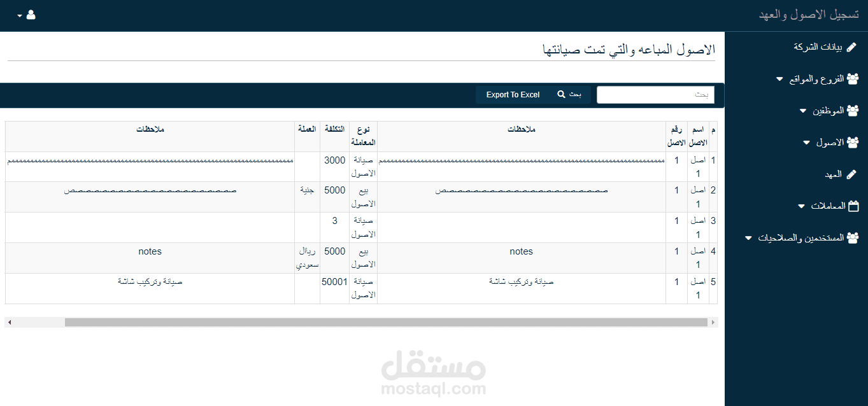Viewport: 868px width, 406px height.
Task: Click the تسجيل الاصول والعهد brand title
Action: pos(809,15)
